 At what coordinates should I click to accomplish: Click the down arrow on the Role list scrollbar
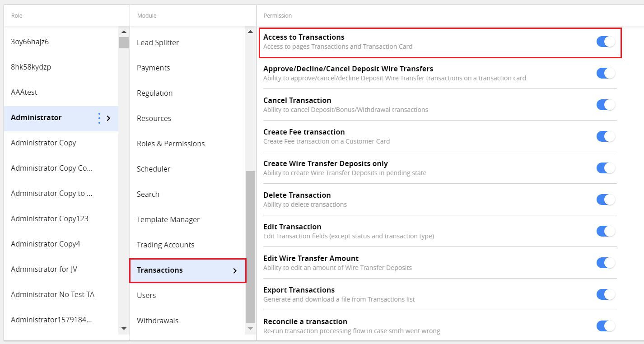pyautogui.click(x=123, y=329)
